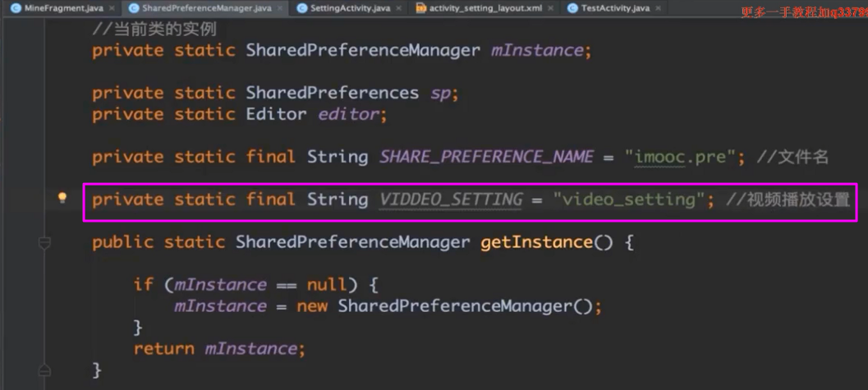Close the TestActivity.java tab

click(659, 9)
